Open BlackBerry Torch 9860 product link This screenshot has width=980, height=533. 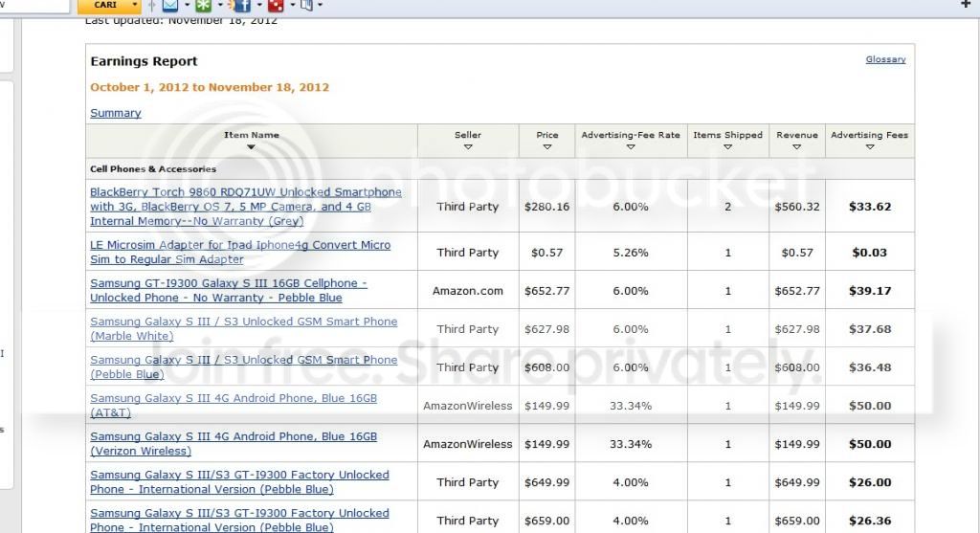pos(246,207)
